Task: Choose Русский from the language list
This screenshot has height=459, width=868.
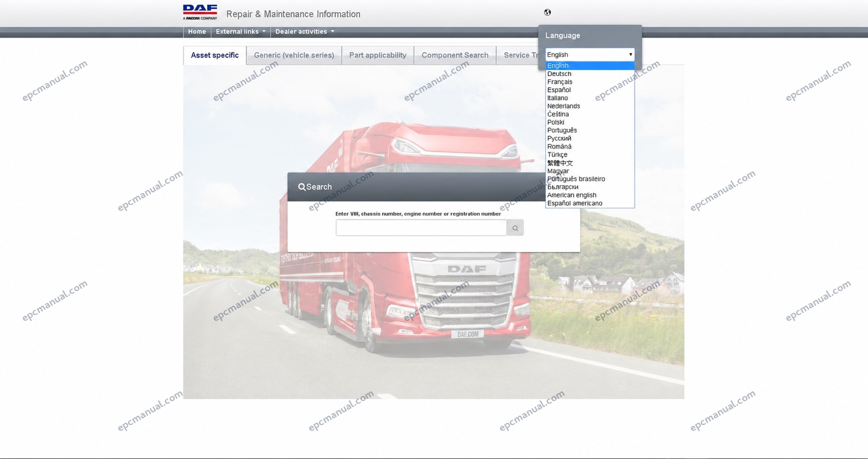Action: pos(590,139)
